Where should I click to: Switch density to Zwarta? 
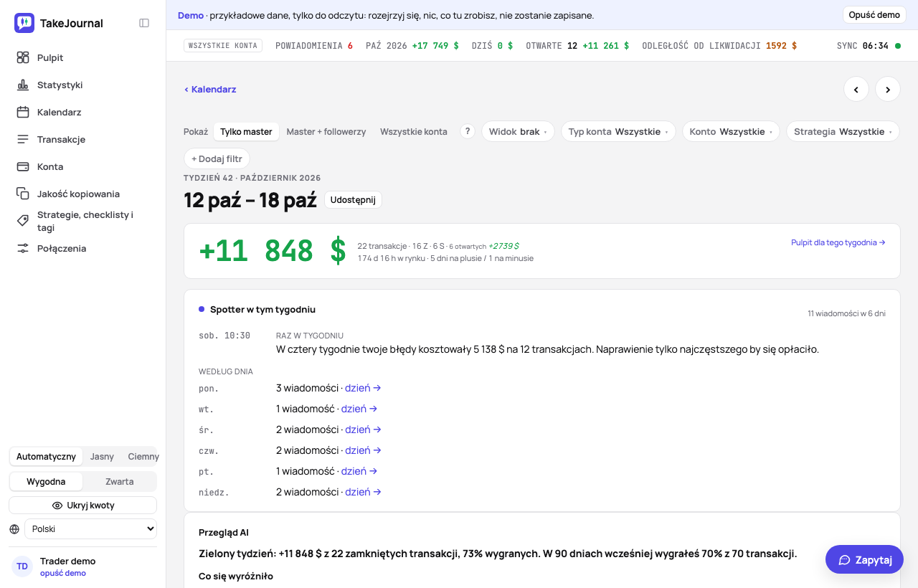(119, 481)
